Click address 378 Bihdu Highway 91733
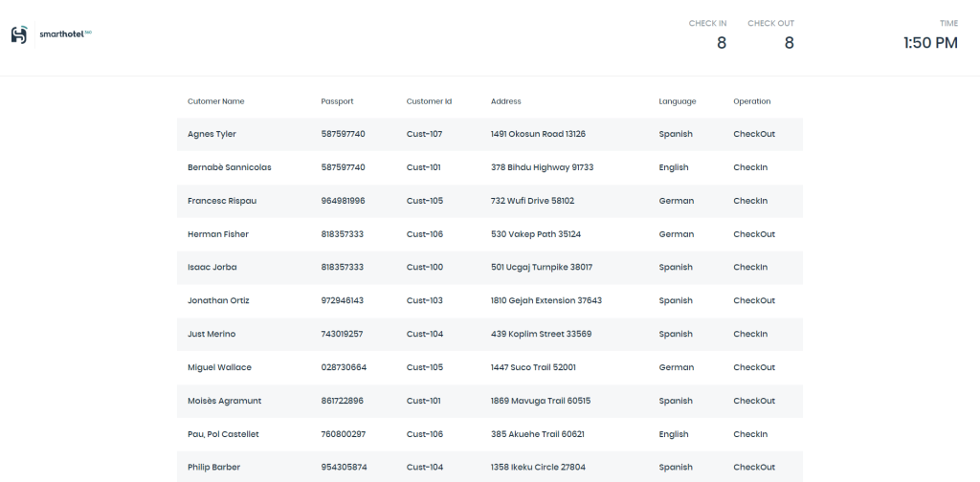 [542, 167]
